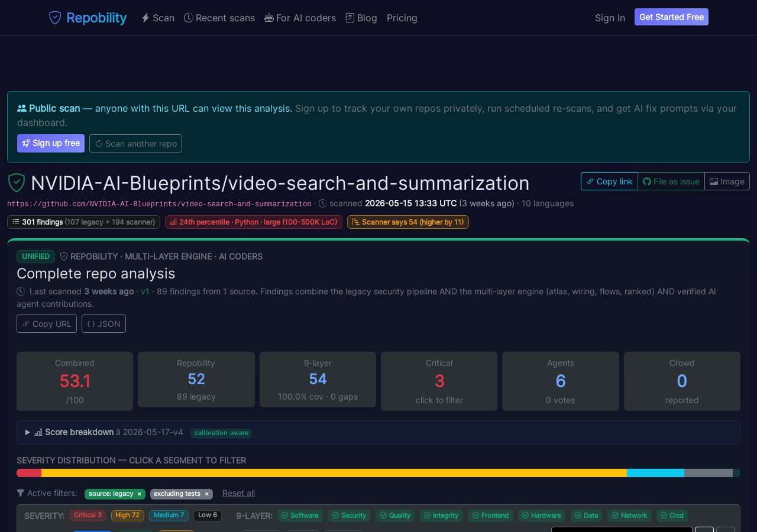The width and height of the screenshot is (757, 532).
Task: Click the Copy URL button
Action: click(x=47, y=324)
